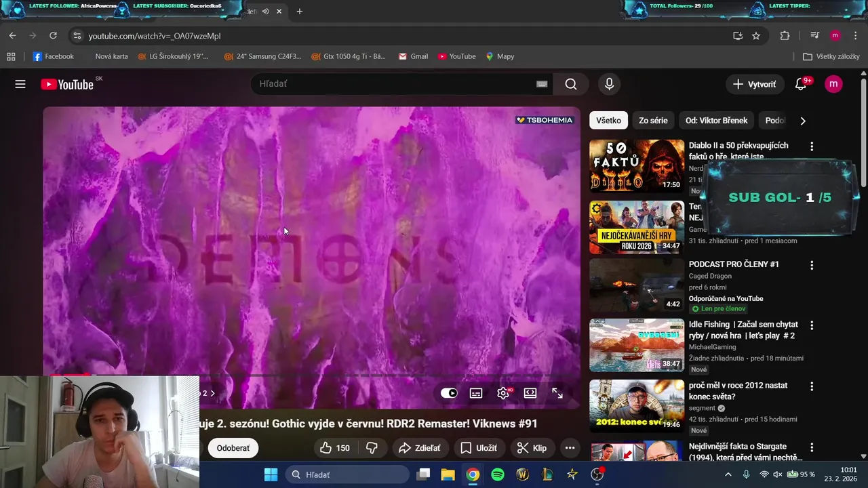Select the Od: Viktor Břenek chip

click(716, 121)
